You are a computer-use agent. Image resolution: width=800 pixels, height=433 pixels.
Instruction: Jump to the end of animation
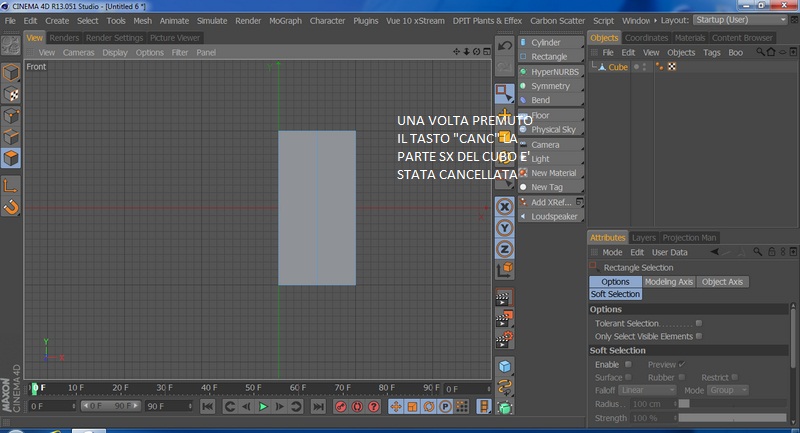(318, 406)
